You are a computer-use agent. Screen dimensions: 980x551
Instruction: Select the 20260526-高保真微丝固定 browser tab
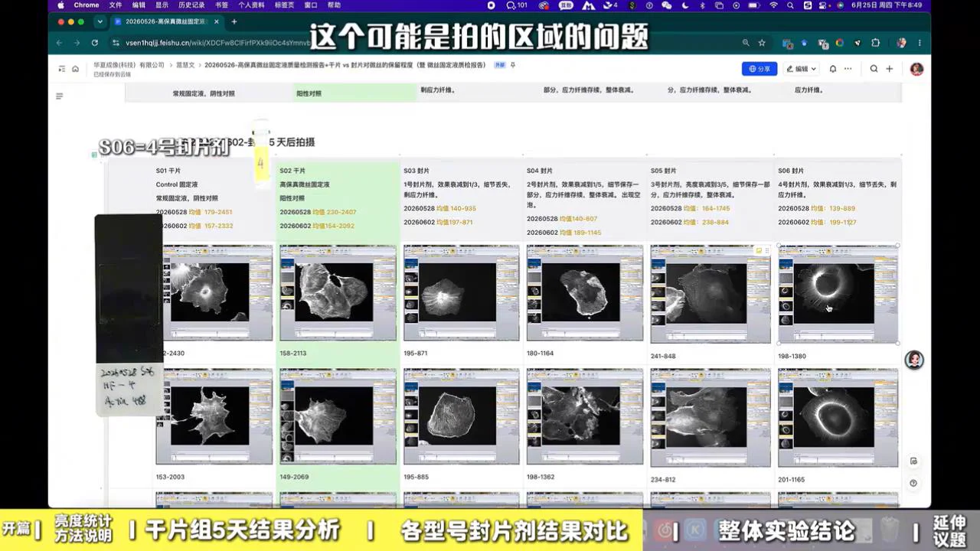coord(166,21)
